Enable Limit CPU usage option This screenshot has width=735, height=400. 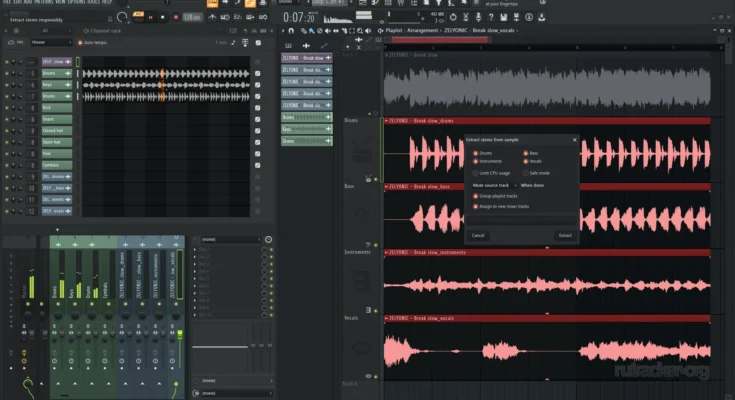point(491,173)
